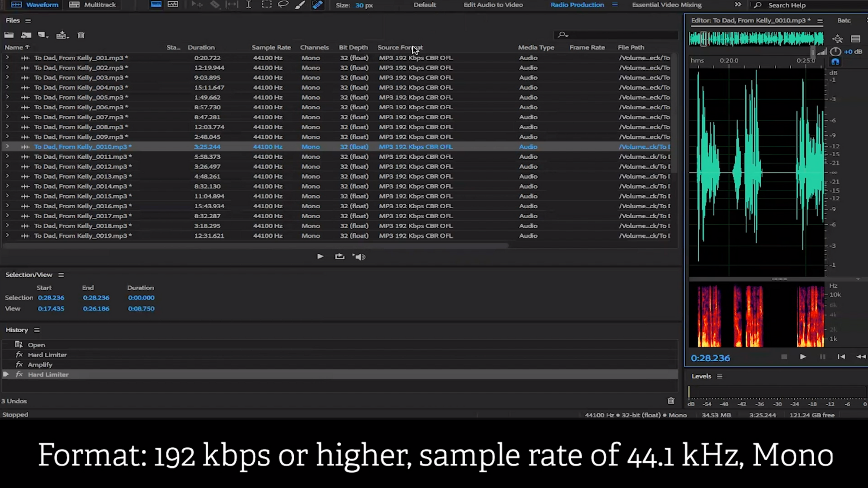Expand To Dad, From Kelly_0010.mp3 row
This screenshot has width=868, height=488.
pos(7,146)
